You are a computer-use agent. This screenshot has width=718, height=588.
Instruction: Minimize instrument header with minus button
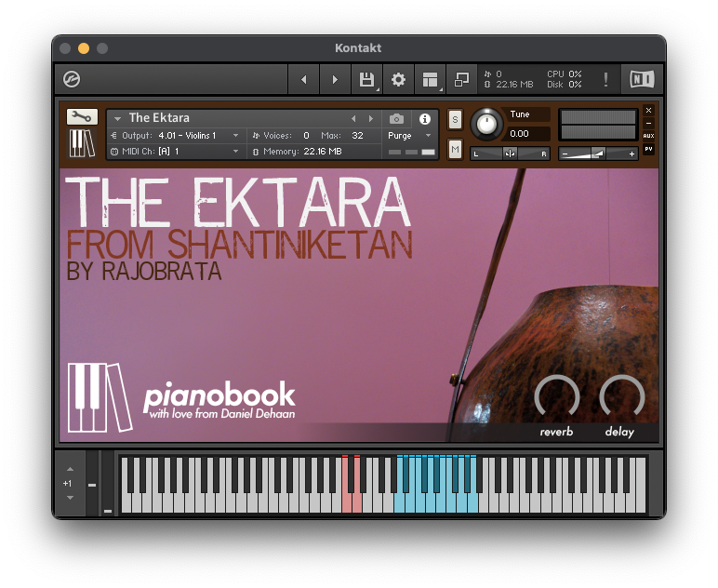[x=648, y=123]
